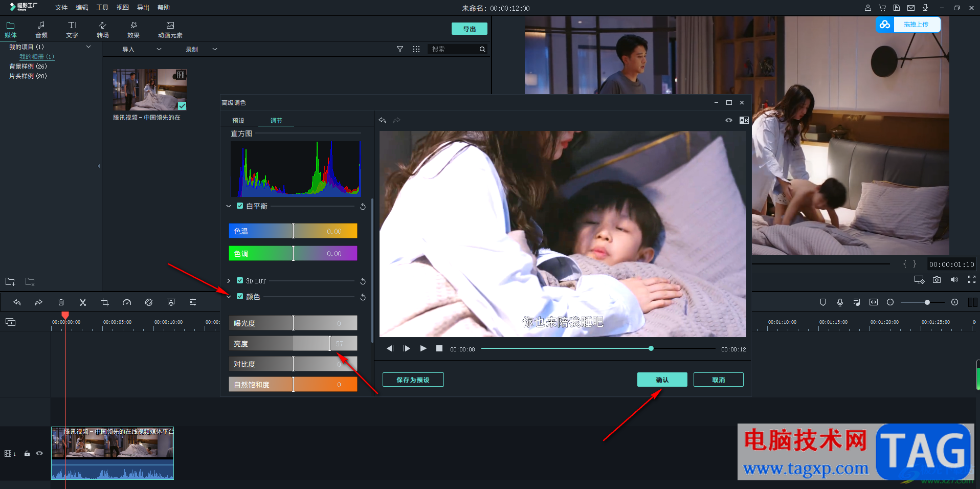Select 我的相册 (1) link

[37, 57]
